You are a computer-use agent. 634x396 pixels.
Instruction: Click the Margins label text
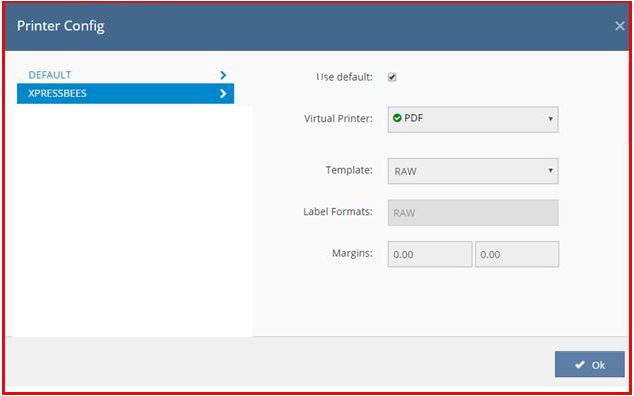point(352,254)
